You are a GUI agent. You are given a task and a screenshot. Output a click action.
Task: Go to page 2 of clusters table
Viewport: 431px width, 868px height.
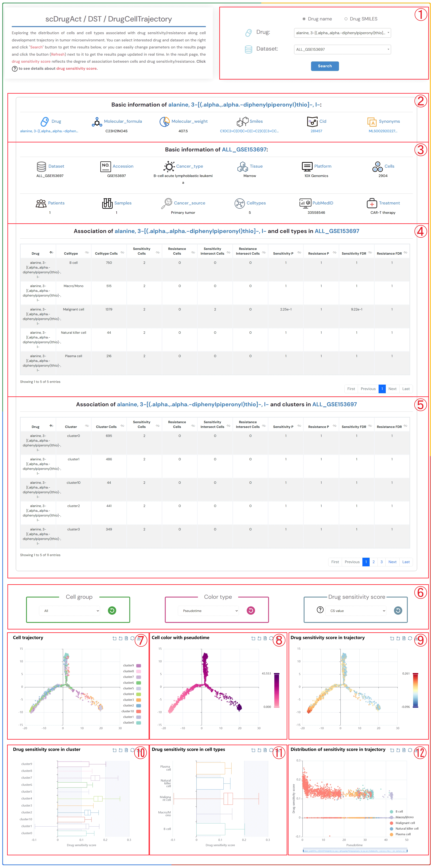click(373, 562)
